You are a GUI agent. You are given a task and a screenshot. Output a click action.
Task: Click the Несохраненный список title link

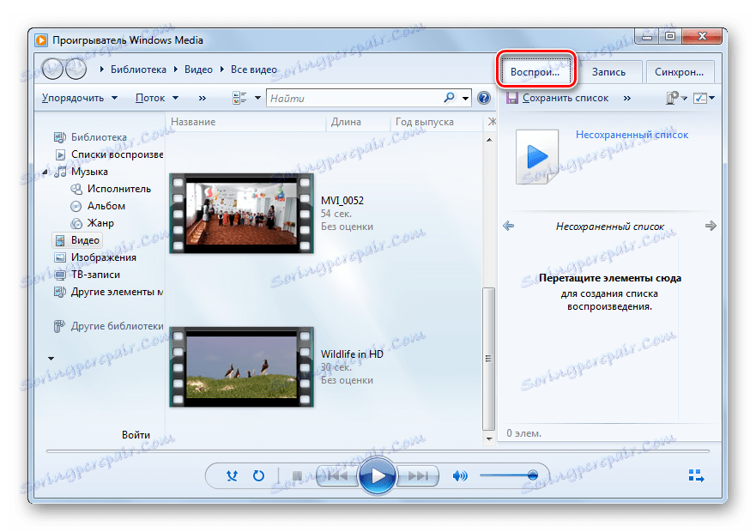632,135
